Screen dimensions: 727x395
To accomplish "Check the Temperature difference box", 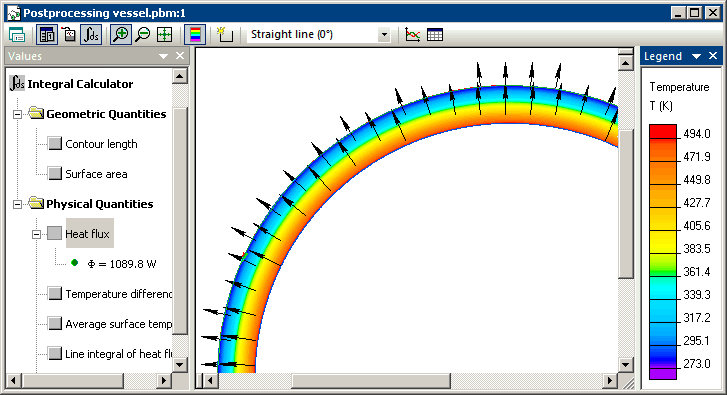I will [55, 293].
